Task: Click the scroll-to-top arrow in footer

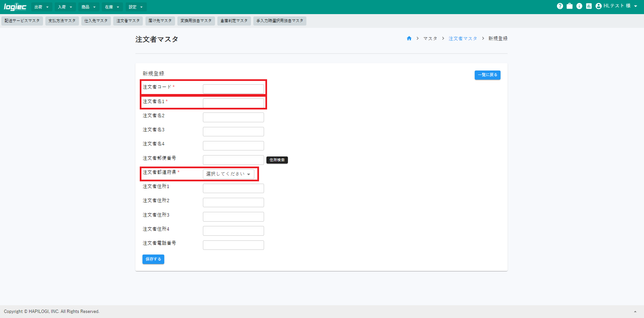Action: 635,312
